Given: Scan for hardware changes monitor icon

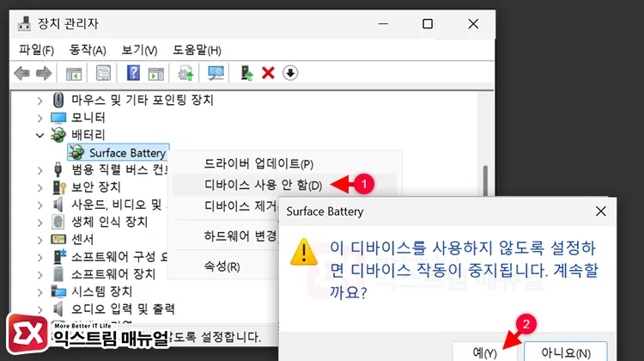Looking at the screenshot, I should [216, 74].
